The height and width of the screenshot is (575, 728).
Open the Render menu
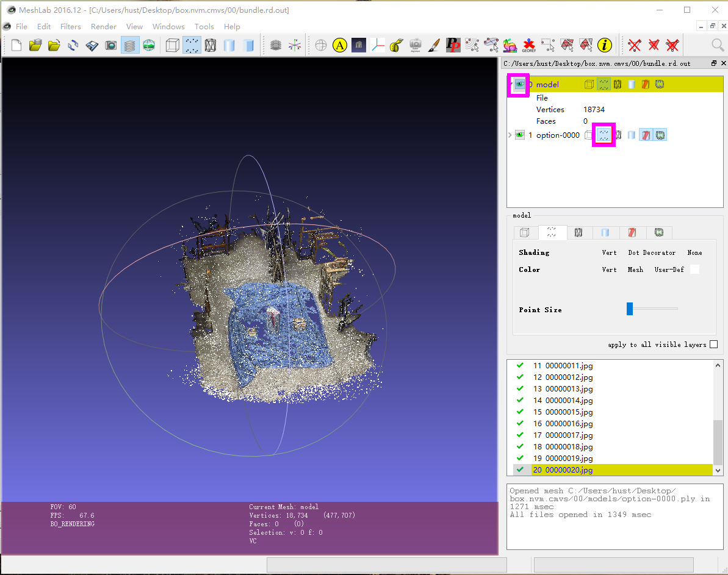pos(103,26)
